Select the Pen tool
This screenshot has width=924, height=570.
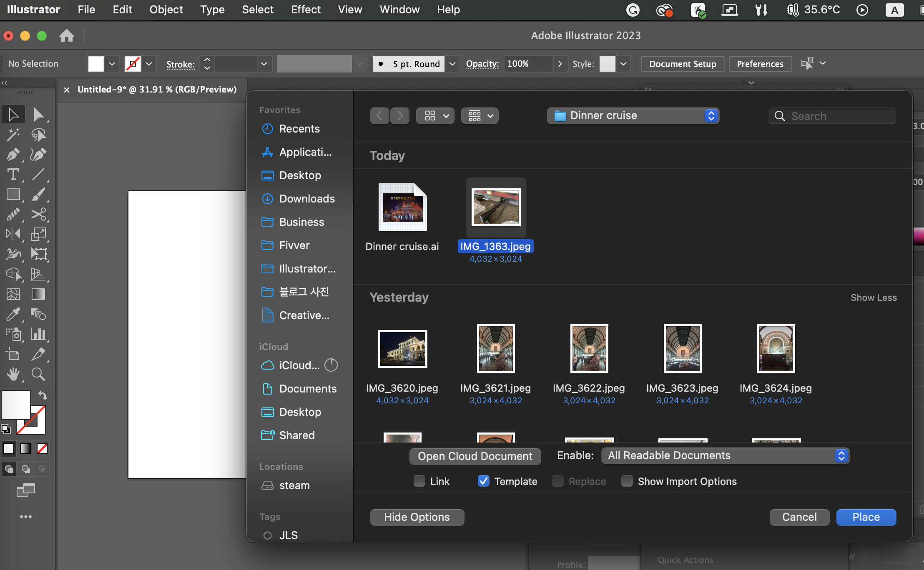point(13,155)
